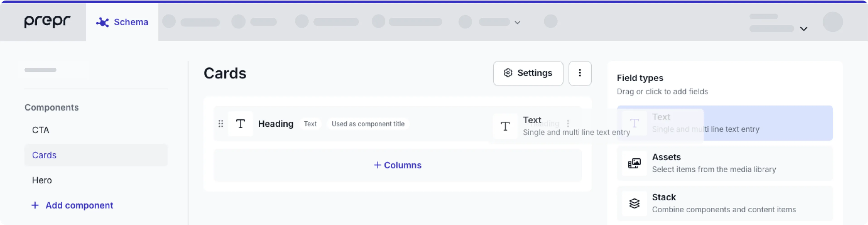Click the Assets field type icon
The height and width of the screenshot is (225, 868).
pyautogui.click(x=634, y=163)
